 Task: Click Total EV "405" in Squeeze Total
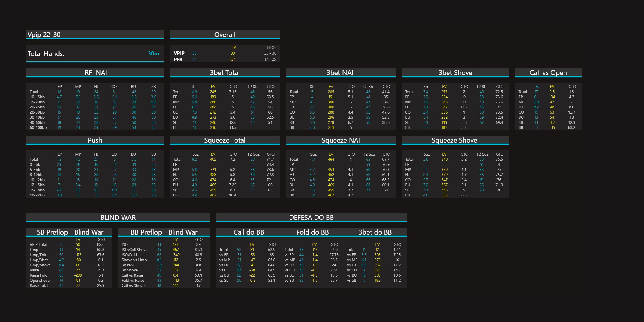[x=213, y=159]
